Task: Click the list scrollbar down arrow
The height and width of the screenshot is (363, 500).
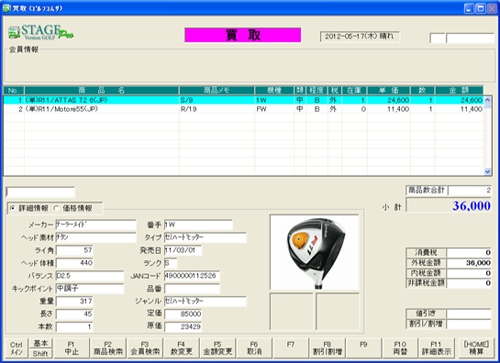Action: [487, 171]
